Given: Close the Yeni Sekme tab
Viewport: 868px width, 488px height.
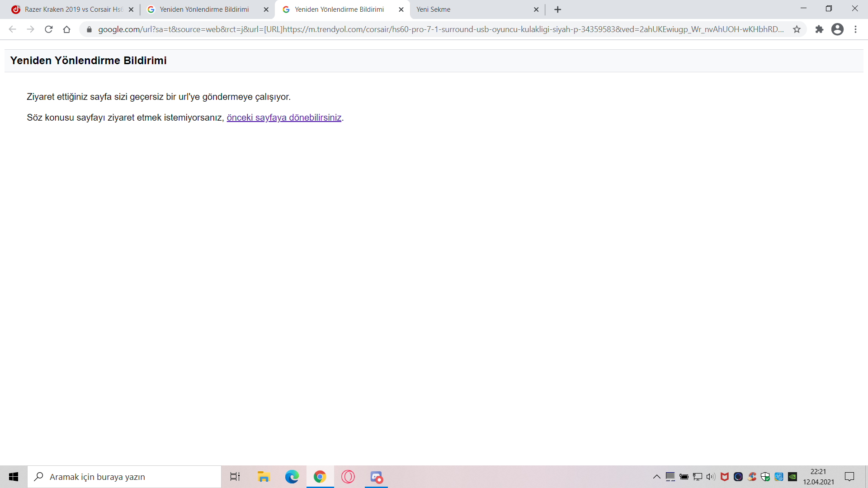Looking at the screenshot, I should (x=536, y=9).
